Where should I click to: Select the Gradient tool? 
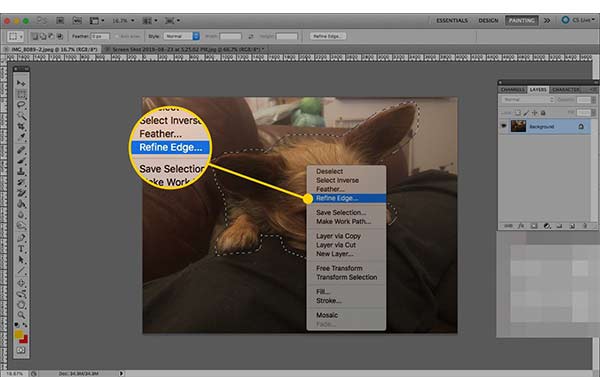click(x=21, y=204)
